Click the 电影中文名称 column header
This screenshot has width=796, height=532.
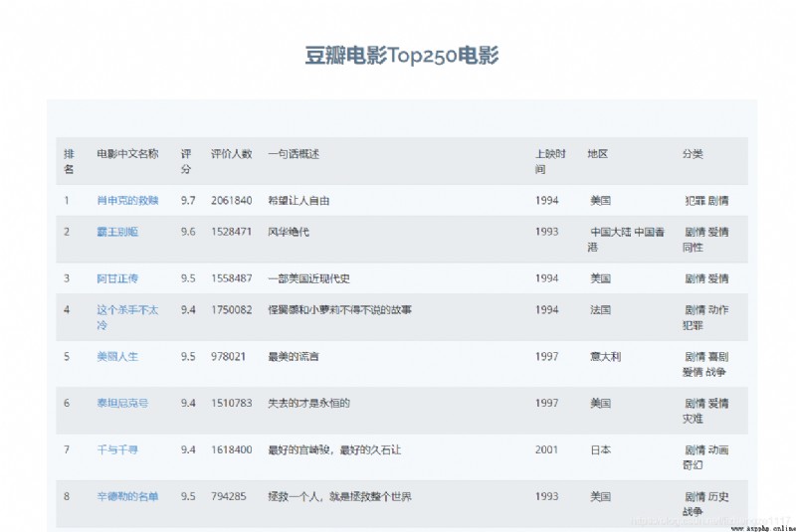(127, 154)
